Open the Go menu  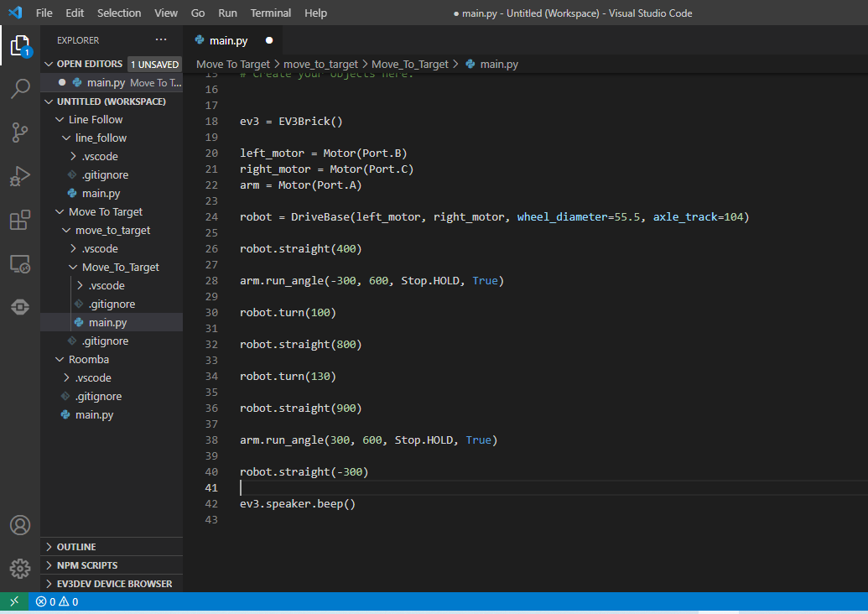[198, 13]
